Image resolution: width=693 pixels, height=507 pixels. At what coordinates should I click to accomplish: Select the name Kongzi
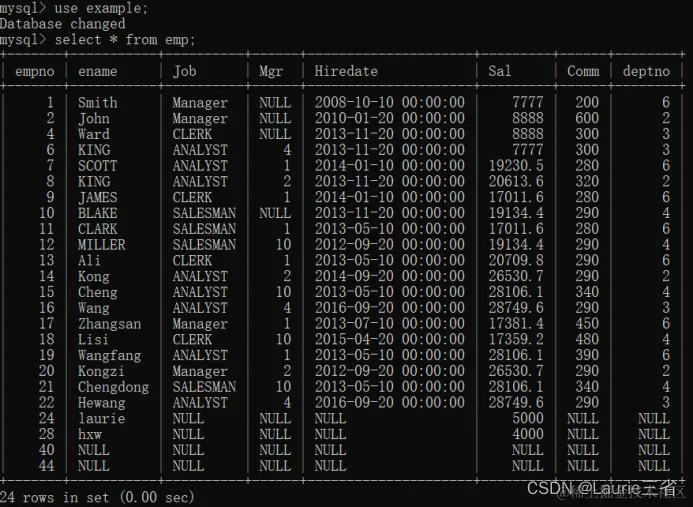tap(101, 371)
